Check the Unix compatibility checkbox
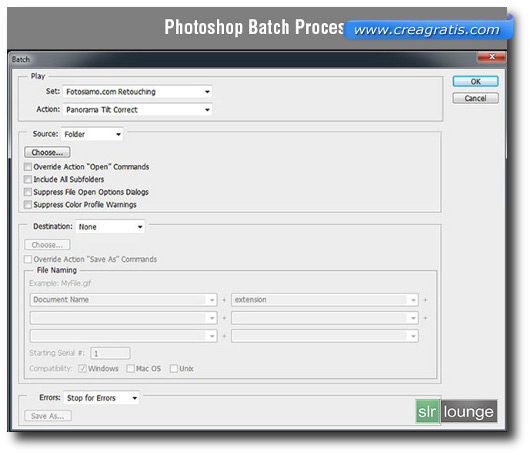530x455 pixels. pyautogui.click(x=173, y=368)
